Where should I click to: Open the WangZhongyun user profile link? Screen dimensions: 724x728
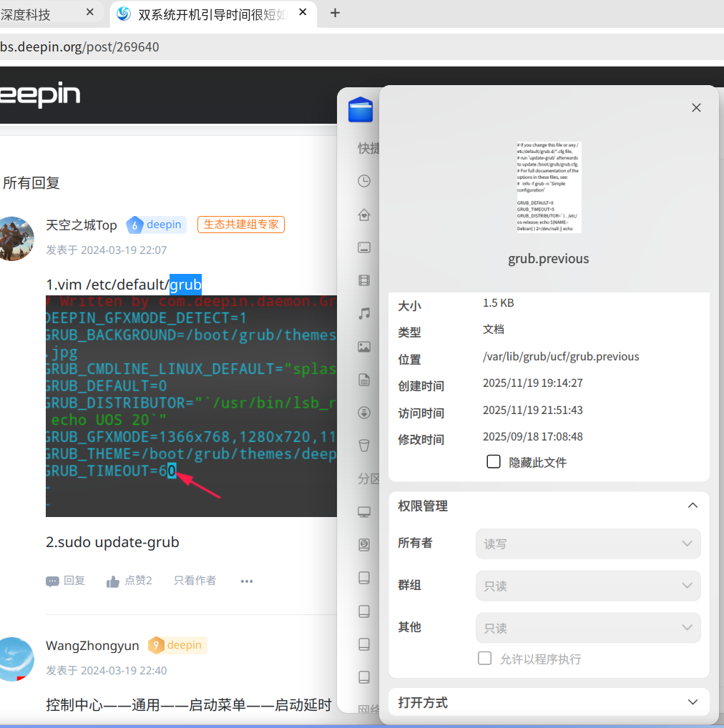coord(92,645)
